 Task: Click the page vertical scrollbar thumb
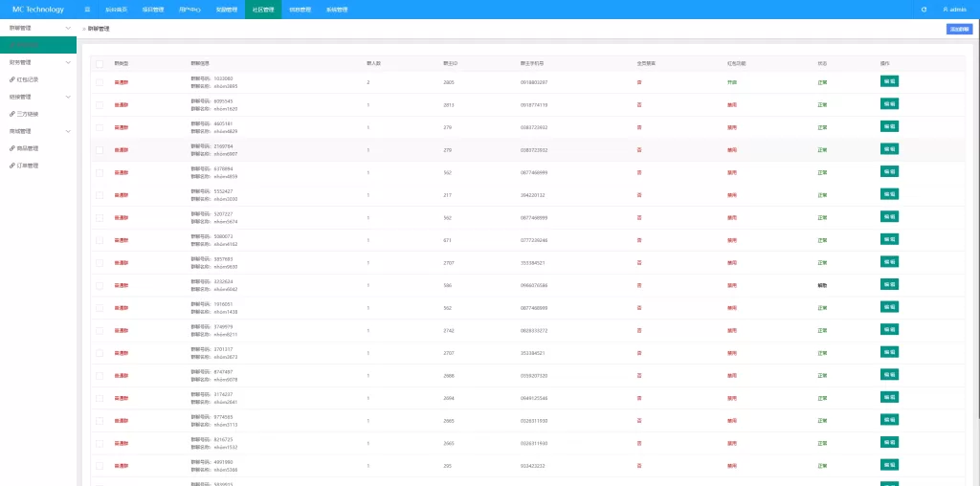(977, 219)
